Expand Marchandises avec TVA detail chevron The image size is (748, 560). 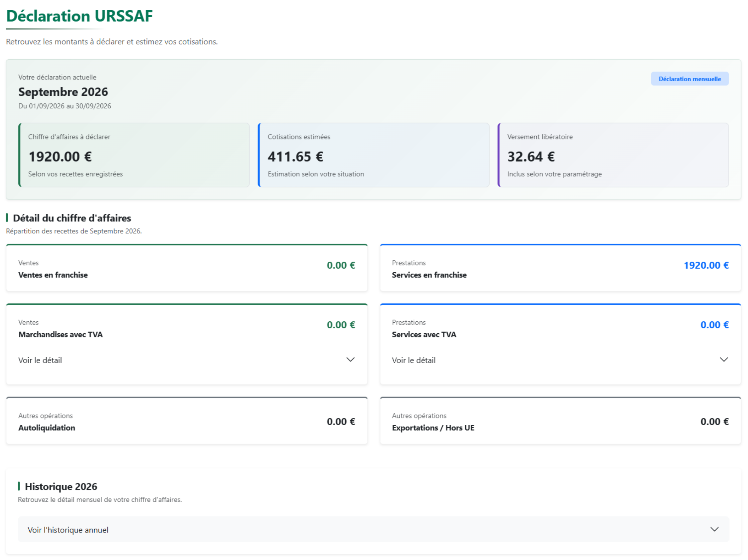[x=350, y=360]
